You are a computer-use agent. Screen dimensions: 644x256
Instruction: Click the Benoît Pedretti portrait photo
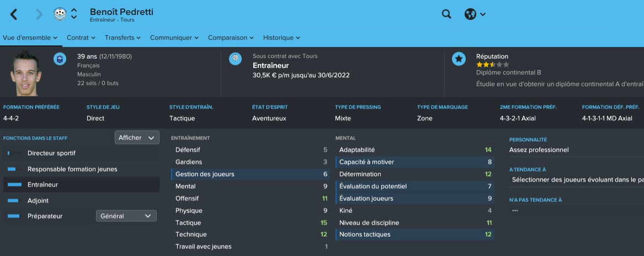coord(26,73)
